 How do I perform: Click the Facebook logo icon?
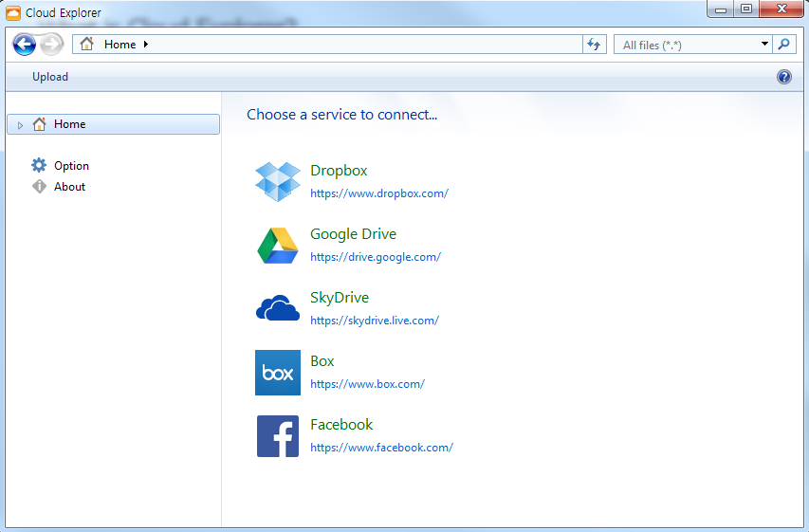(278, 436)
